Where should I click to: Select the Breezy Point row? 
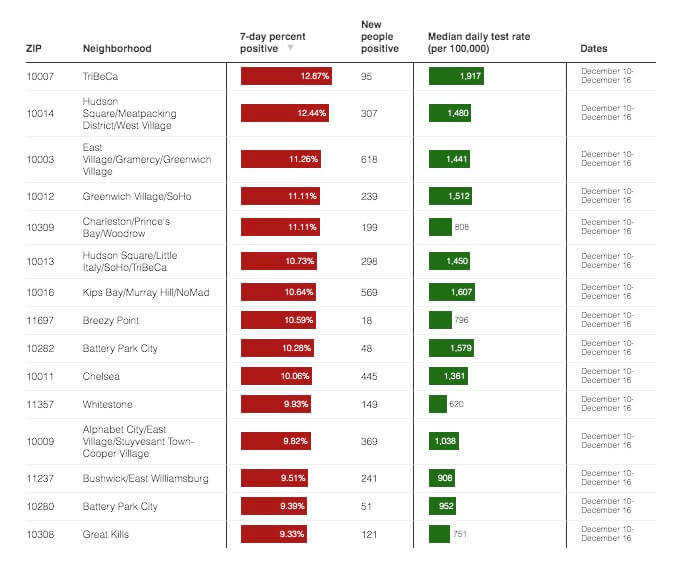coord(340,321)
